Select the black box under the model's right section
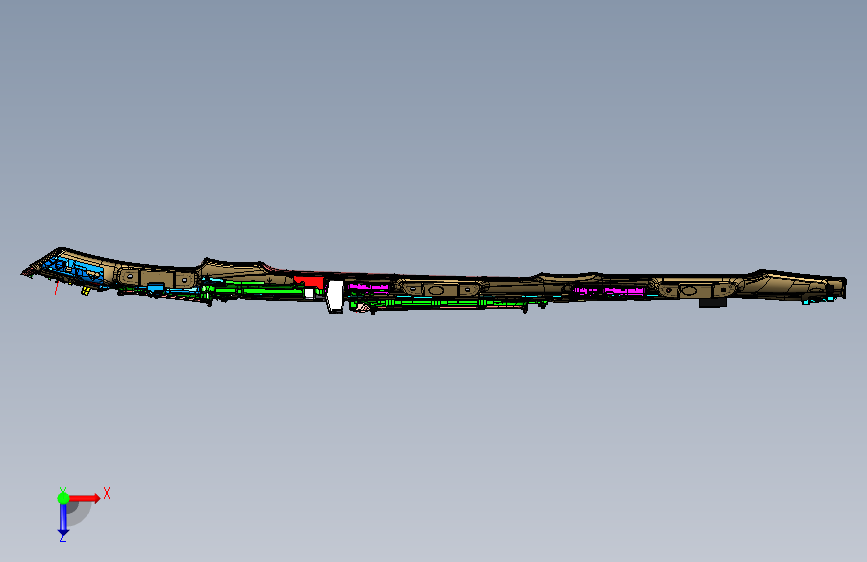Screen dimensions: 867x562 (x=713, y=303)
